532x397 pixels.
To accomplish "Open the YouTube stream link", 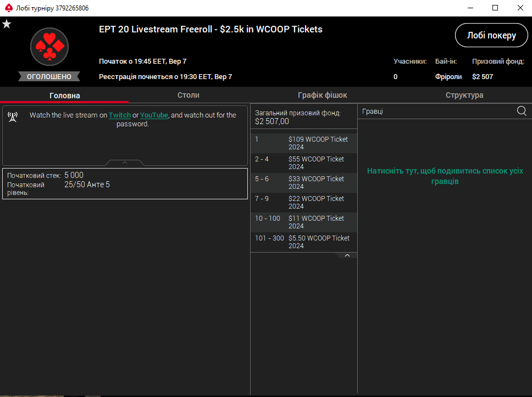I will (154, 115).
